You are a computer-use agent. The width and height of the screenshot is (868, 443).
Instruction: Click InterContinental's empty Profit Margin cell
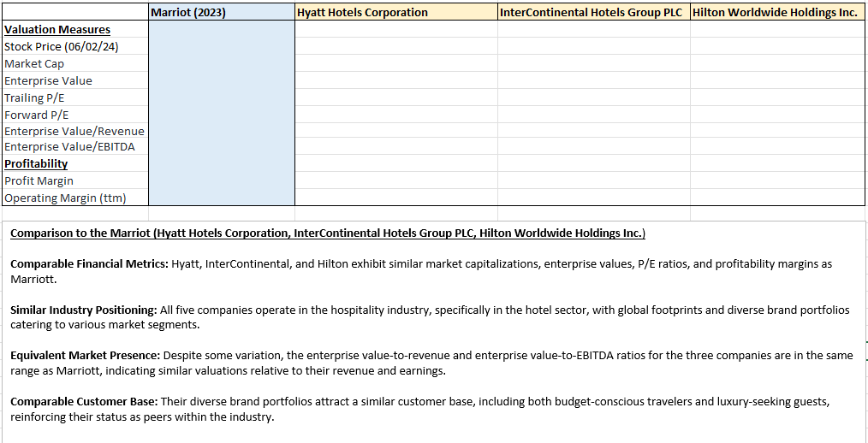[x=594, y=180]
